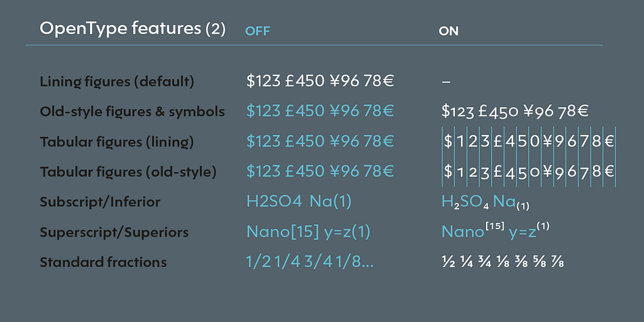Click Old-style figures & symbols label
The height and width of the screenshot is (322, 644).
click(x=132, y=112)
